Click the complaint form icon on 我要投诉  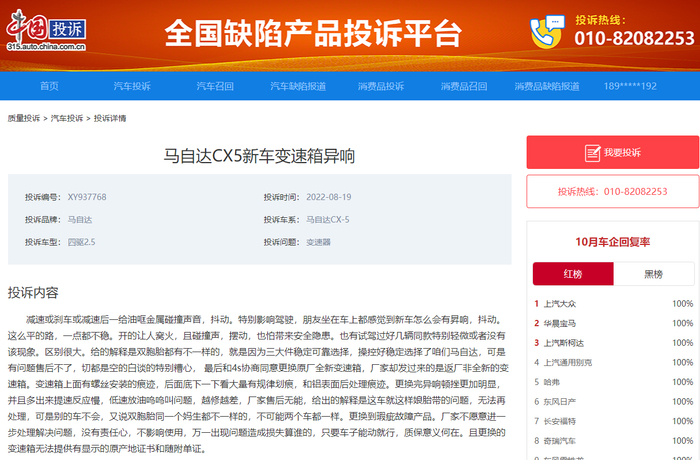tap(592, 153)
